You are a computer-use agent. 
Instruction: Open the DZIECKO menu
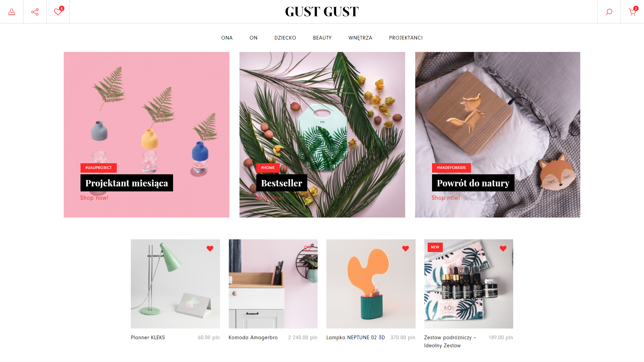coord(285,38)
